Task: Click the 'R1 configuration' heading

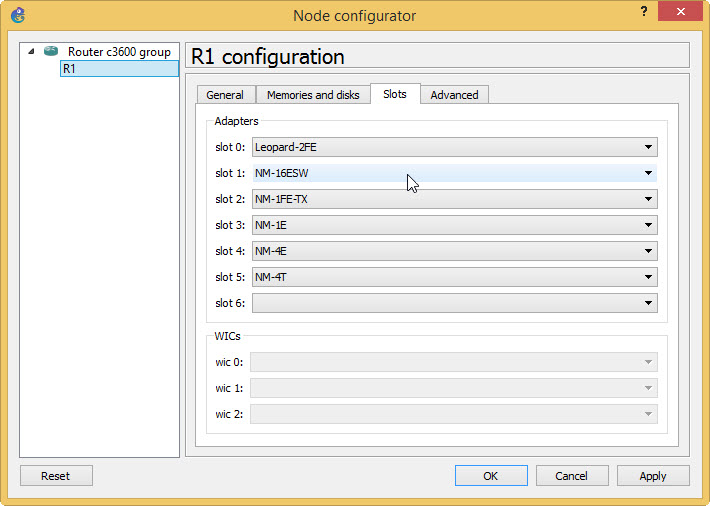Action: [268, 57]
